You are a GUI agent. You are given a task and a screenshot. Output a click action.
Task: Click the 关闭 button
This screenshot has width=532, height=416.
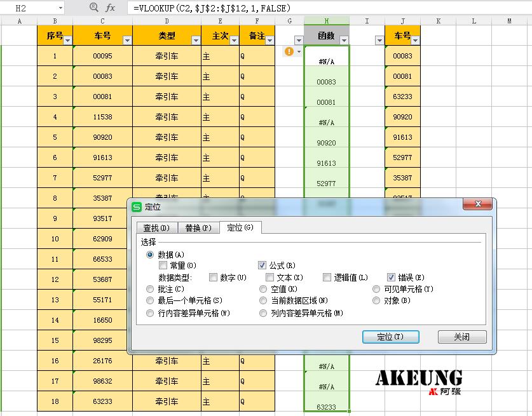(x=461, y=337)
